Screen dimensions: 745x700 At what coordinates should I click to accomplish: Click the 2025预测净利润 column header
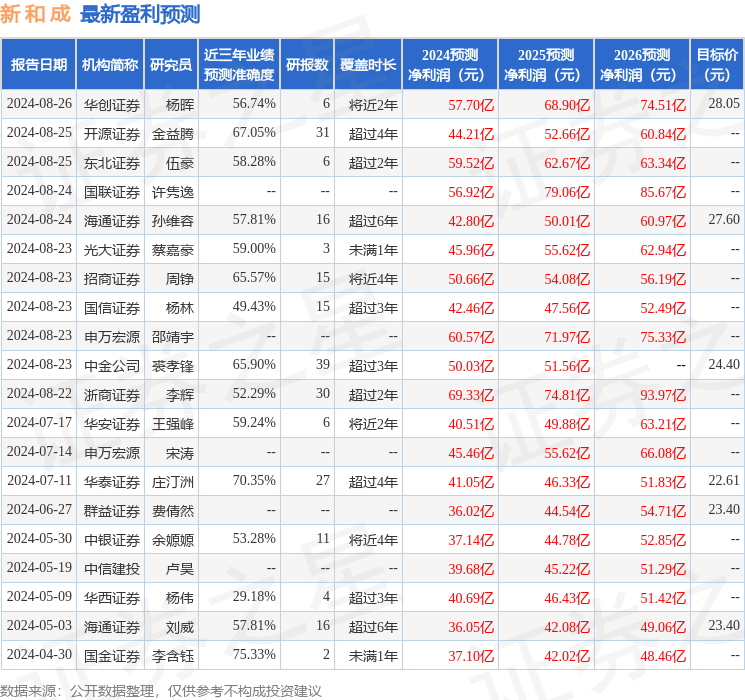[546, 65]
